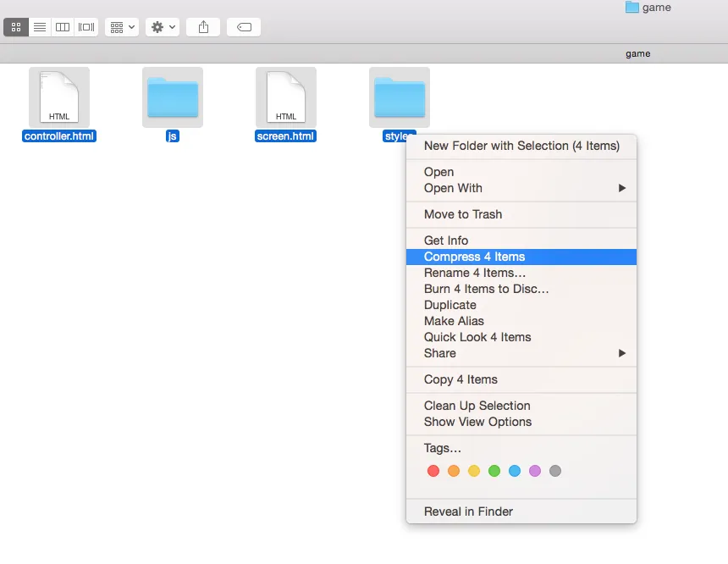Apply the purple tag color
The width and height of the screenshot is (728, 564).
coord(535,471)
